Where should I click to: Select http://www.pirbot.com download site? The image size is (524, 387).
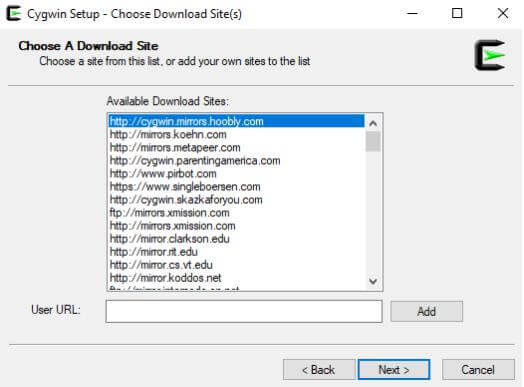pyautogui.click(x=237, y=173)
